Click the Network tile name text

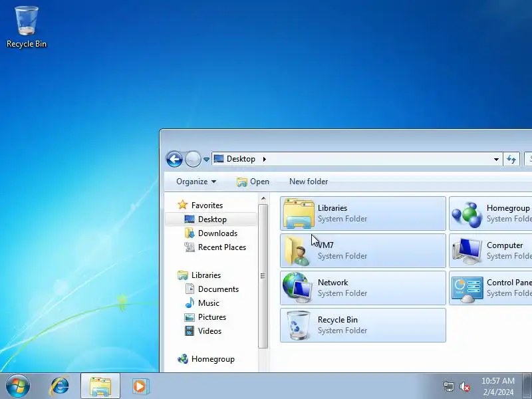[333, 282]
